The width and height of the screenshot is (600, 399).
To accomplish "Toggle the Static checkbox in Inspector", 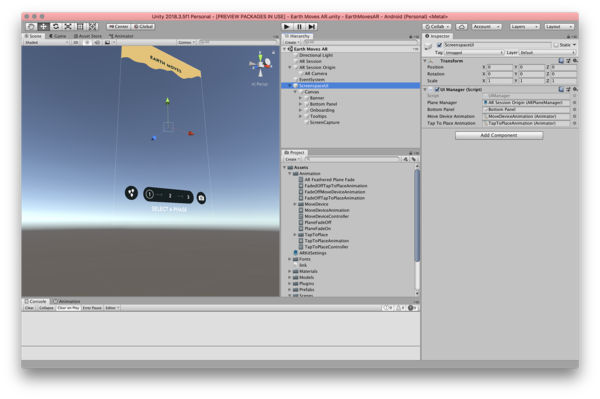I will (x=556, y=45).
